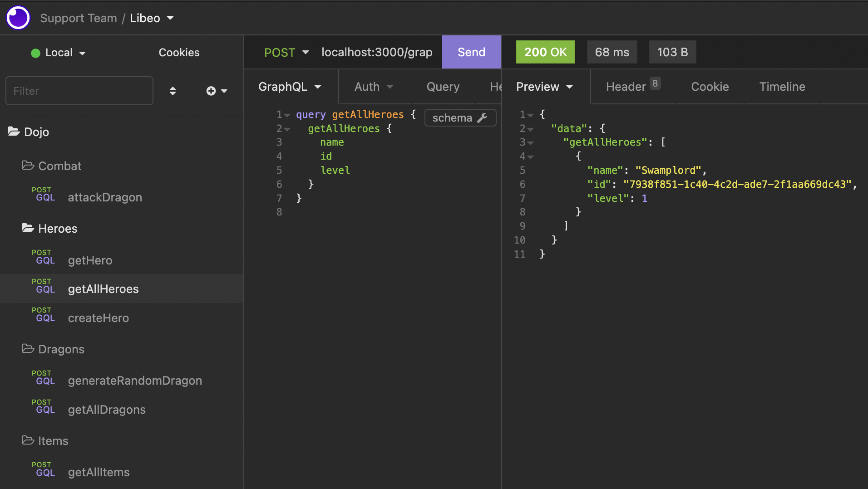Click the name field in query editor

tap(332, 142)
